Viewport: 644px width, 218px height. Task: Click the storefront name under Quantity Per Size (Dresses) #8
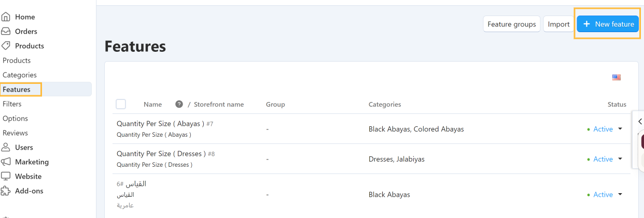point(155,165)
